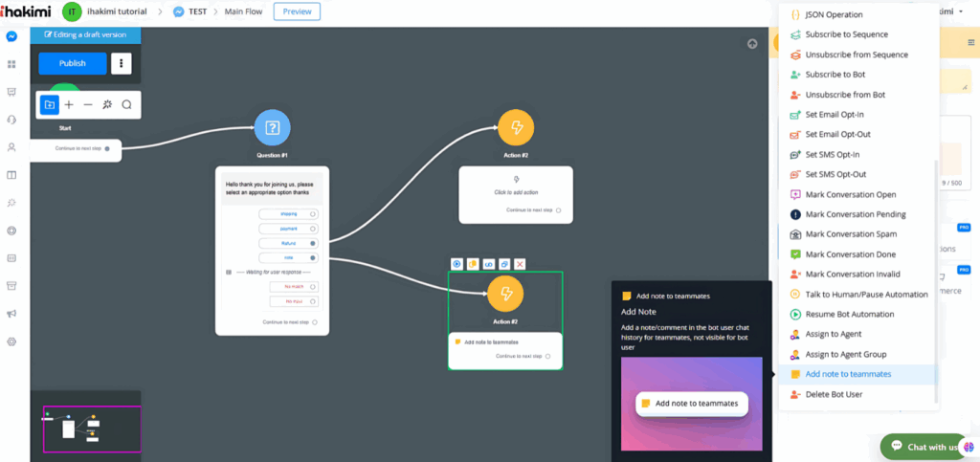
Task: Open the flow search magnifier icon
Action: tap(126, 104)
